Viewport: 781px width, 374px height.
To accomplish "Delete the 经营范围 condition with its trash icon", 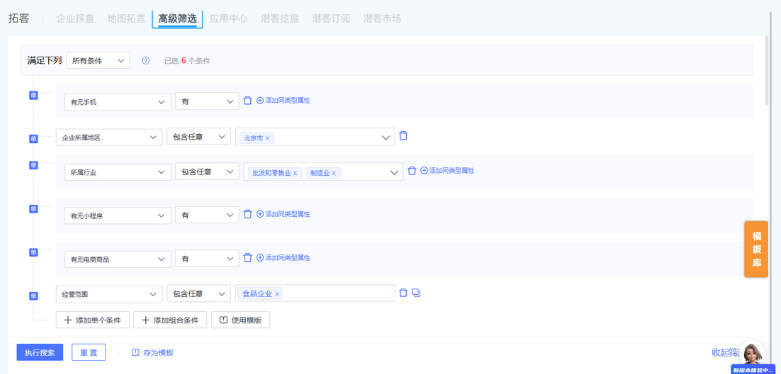I will pos(403,293).
